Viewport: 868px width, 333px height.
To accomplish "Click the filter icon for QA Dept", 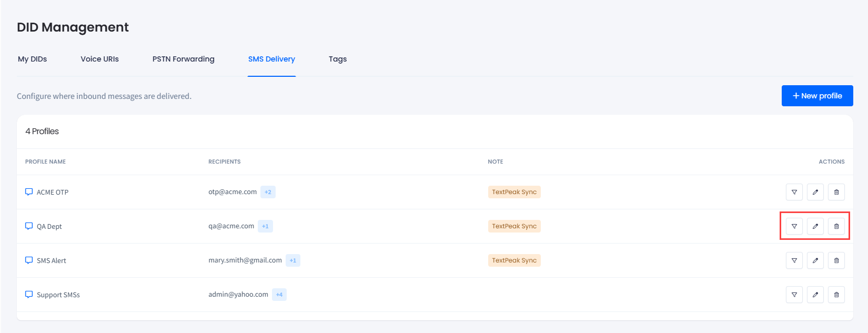I will tap(794, 226).
